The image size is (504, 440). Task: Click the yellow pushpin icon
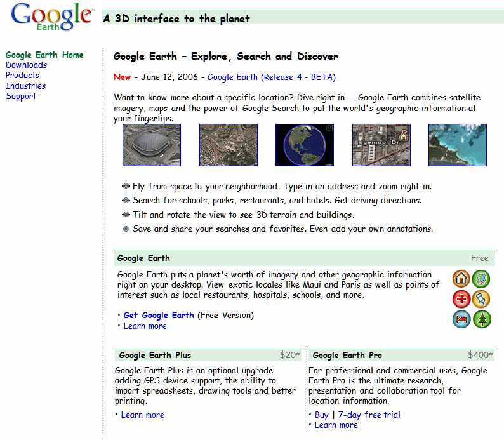(x=481, y=299)
